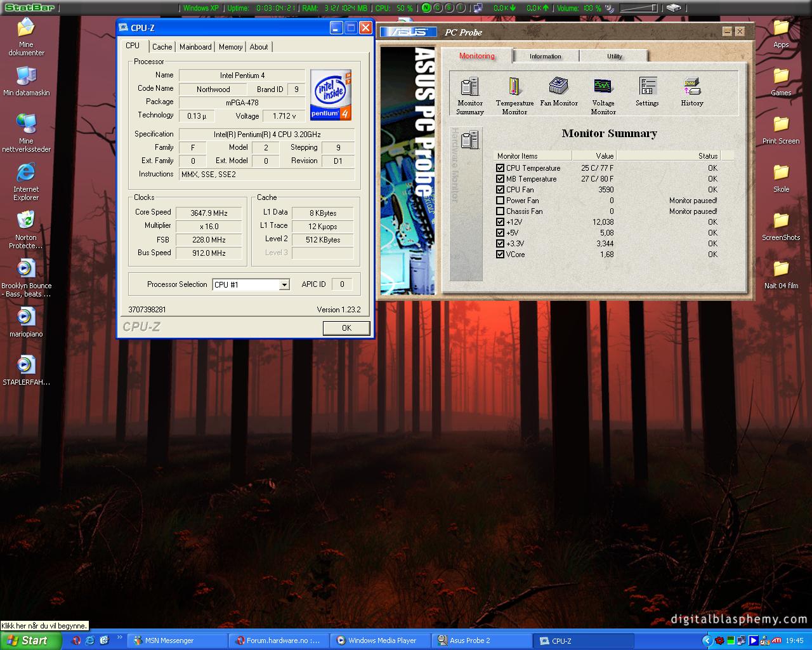
Task: Open the Processor Selection dropdown
Action: pos(284,285)
